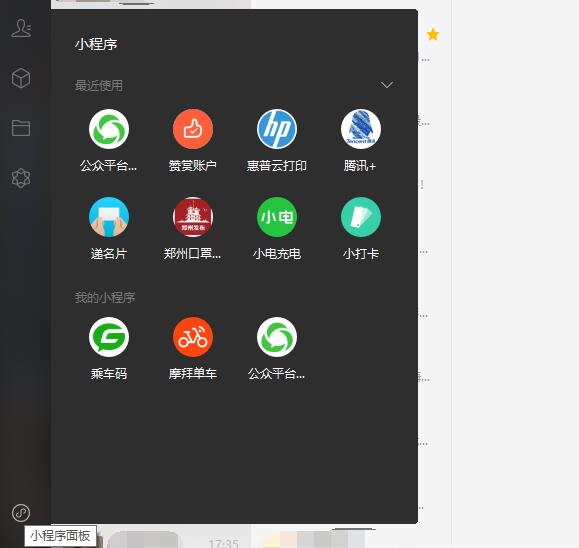
Task: Open 公众平台 under 我的小程序
Action: click(277, 337)
